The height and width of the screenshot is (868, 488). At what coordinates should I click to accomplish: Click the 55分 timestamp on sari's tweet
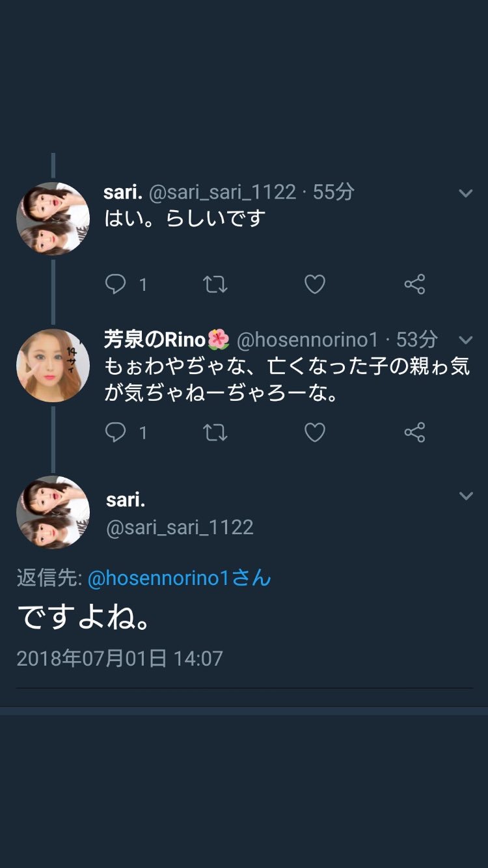click(334, 192)
